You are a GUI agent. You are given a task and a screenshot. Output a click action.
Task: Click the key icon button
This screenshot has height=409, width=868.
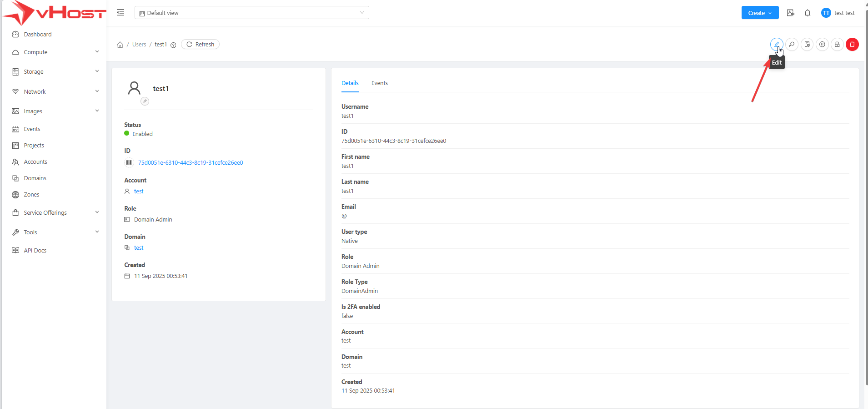coord(792,45)
